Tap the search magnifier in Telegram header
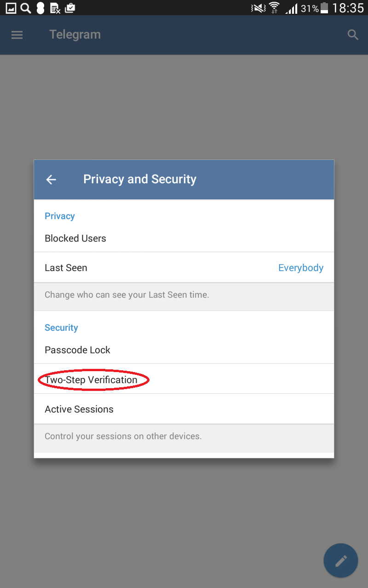The height and width of the screenshot is (588, 368). pos(353,35)
